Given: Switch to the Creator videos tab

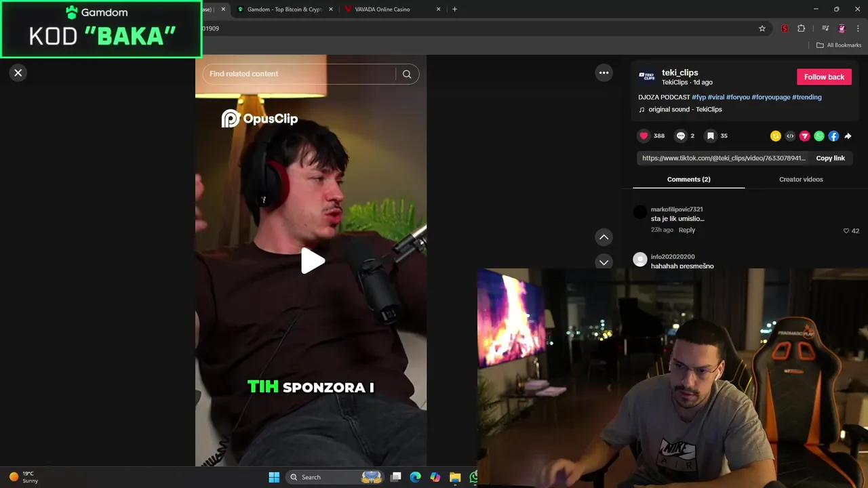Looking at the screenshot, I should pos(801,179).
